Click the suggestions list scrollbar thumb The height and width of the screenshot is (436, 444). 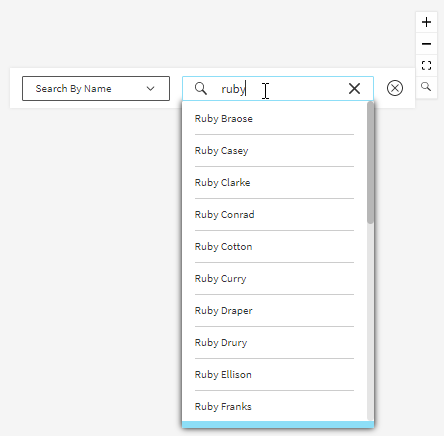click(x=370, y=163)
